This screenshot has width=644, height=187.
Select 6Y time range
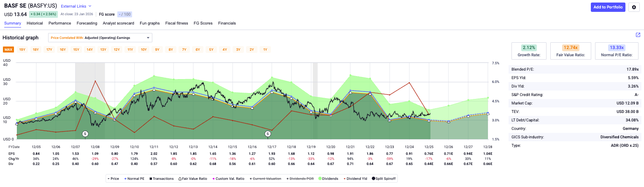pos(198,49)
